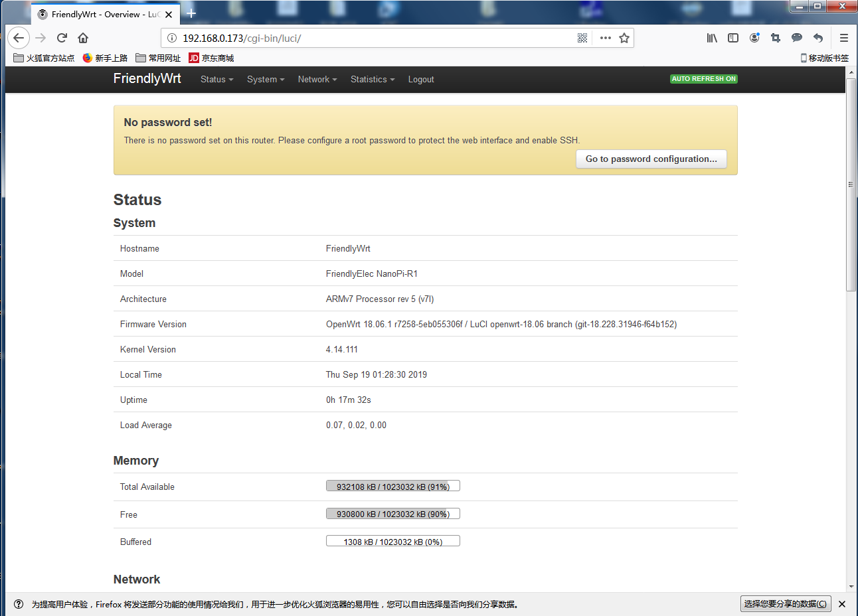The width and height of the screenshot is (858, 616).
Task: Click Go to password configuration button
Action: click(x=651, y=159)
